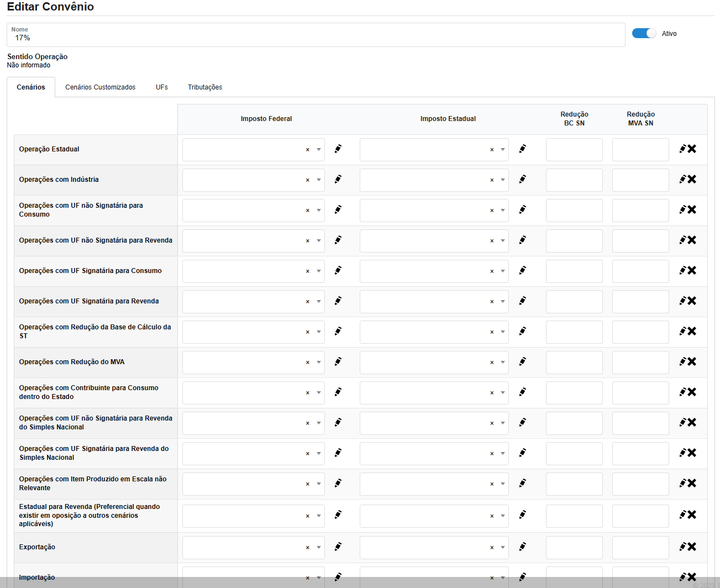Click Redução BC SN field for Operação Estadual
This screenshot has width=720, height=588.
pos(574,150)
